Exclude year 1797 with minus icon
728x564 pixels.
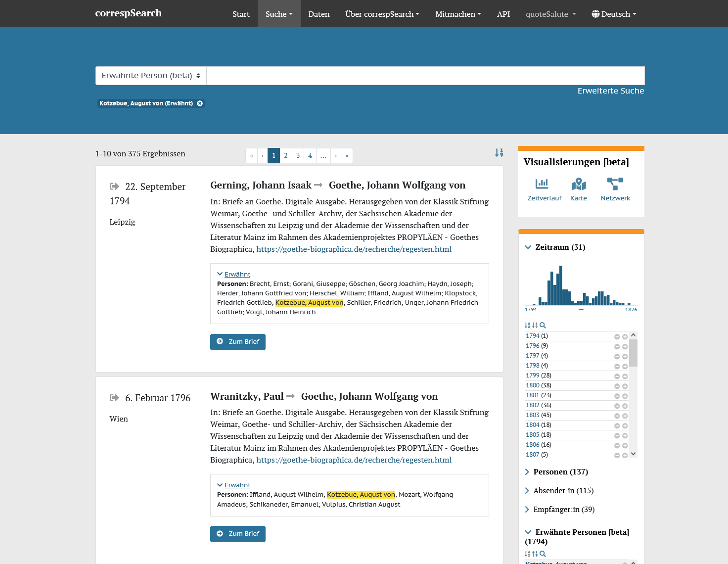pos(617,356)
